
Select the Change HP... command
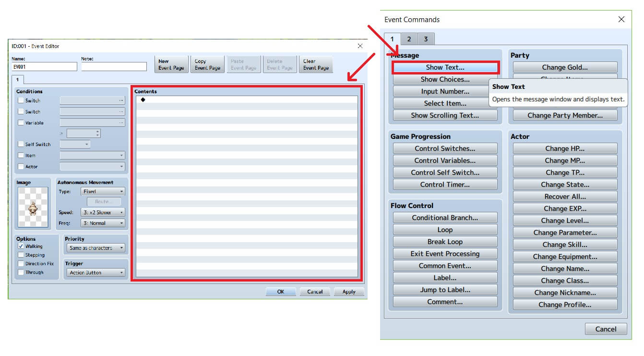[565, 148]
